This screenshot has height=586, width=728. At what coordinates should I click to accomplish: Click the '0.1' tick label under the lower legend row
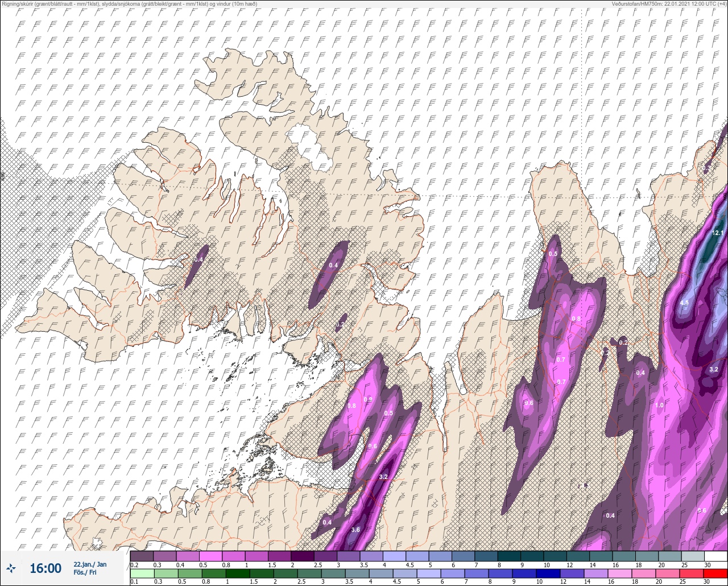(134, 581)
